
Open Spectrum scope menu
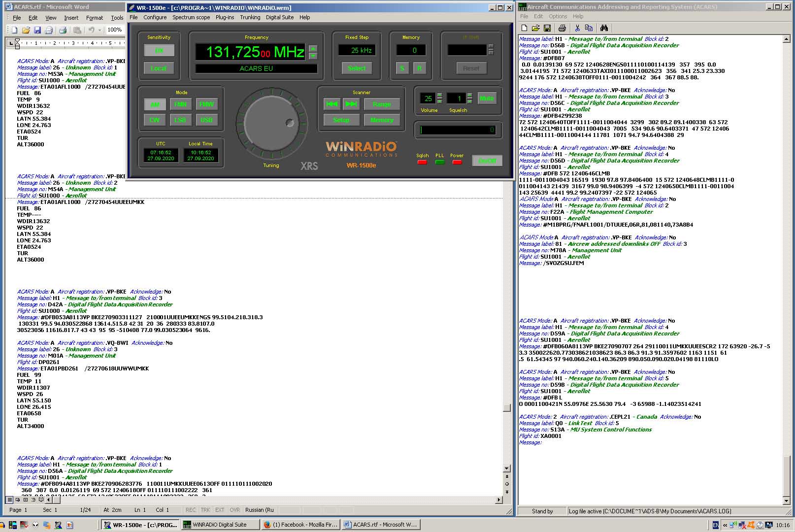[191, 17]
